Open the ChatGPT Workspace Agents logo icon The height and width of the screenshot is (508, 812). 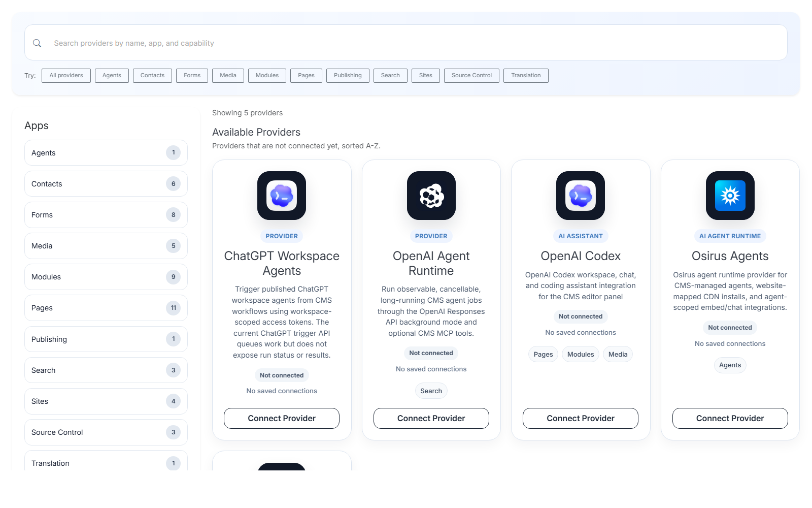pos(282,196)
